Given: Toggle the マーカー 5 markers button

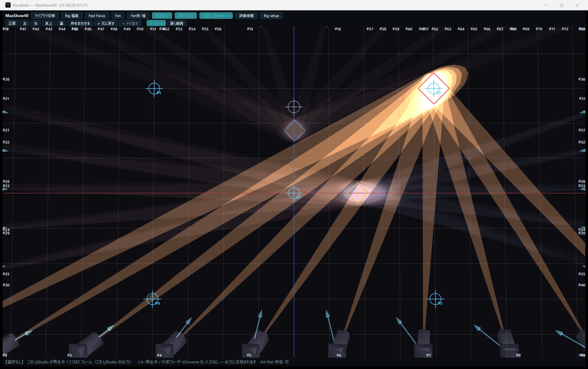Looking at the screenshot, I should tap(156, 23).
